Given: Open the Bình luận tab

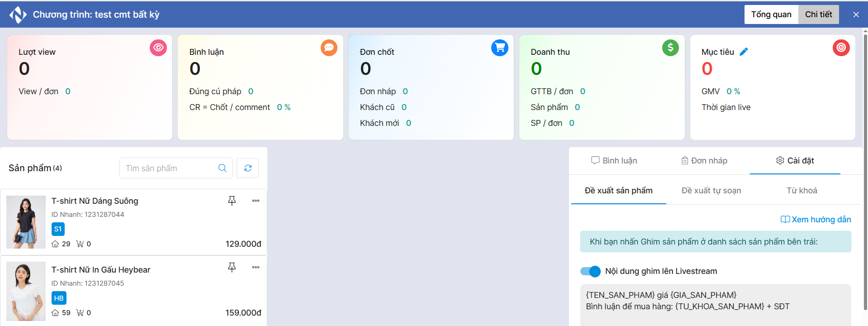Looking at the screenshot, I should 614,161.
